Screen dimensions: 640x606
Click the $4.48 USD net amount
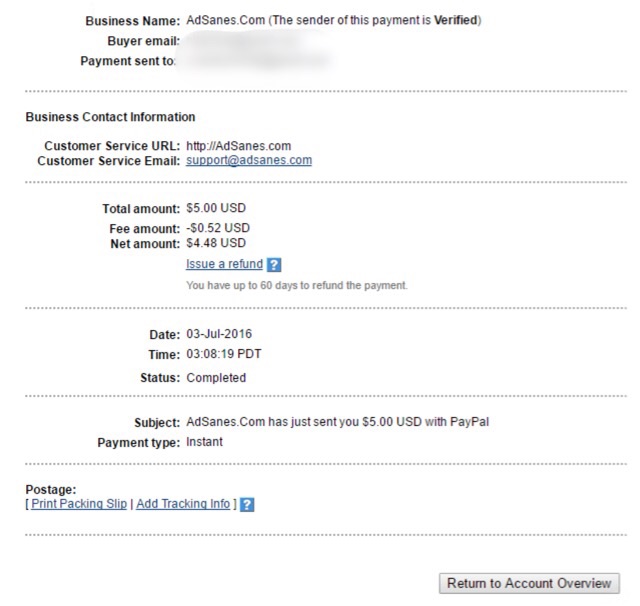point(216,243)
